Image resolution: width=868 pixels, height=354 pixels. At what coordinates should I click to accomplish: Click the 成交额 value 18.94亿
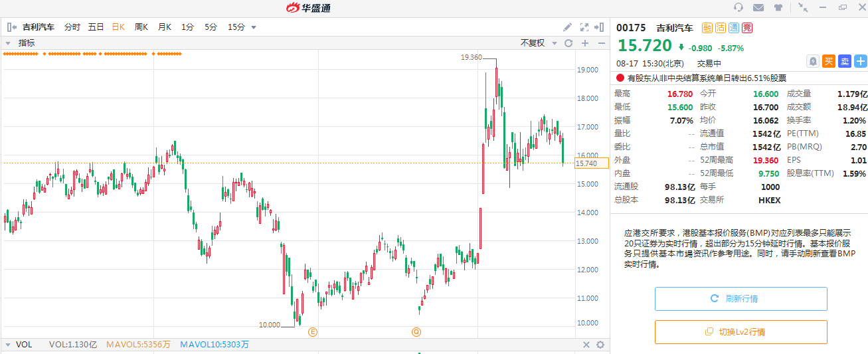(852, 108)
